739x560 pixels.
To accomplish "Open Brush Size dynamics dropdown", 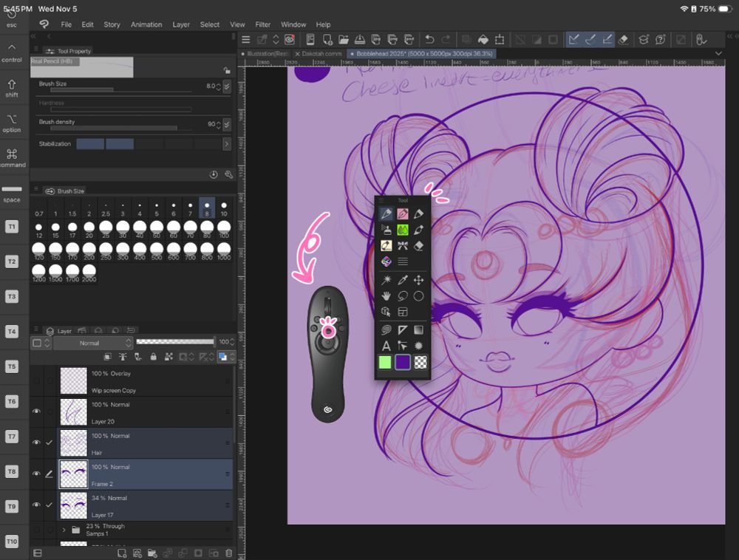I will point(227,86).
